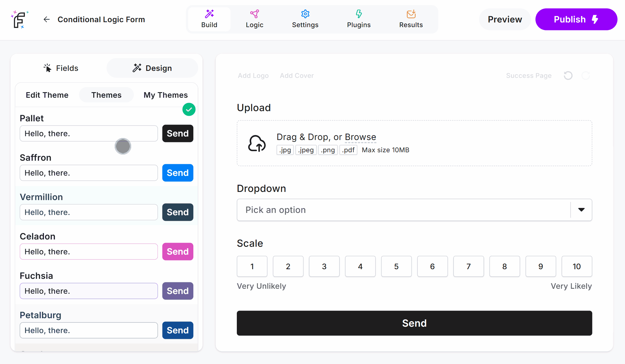
Task: Click the redo icon
Action: [x=586, y=76]
